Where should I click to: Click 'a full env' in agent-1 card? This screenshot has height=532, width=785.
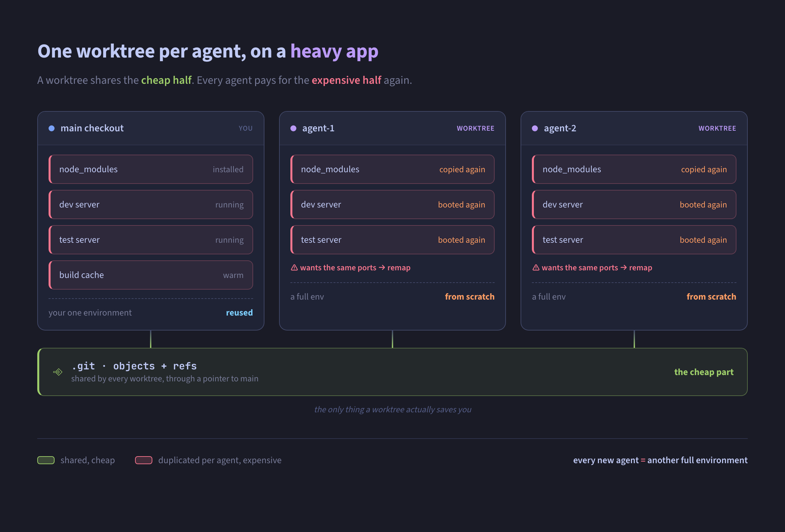point(307,297)
